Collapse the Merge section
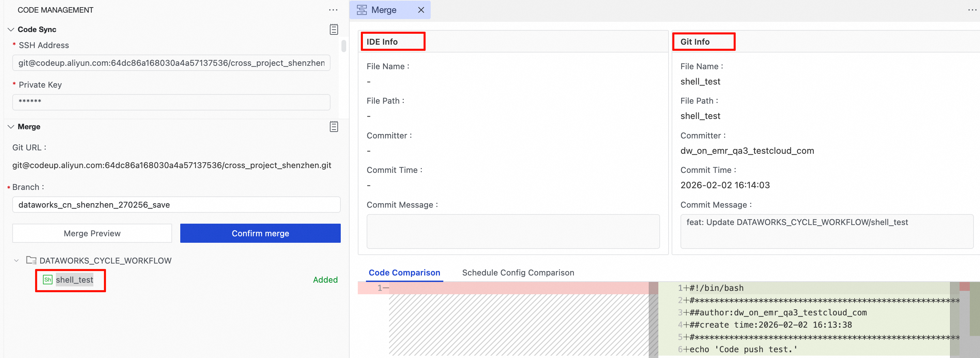The image size is (980, 358). pos(11,126)
